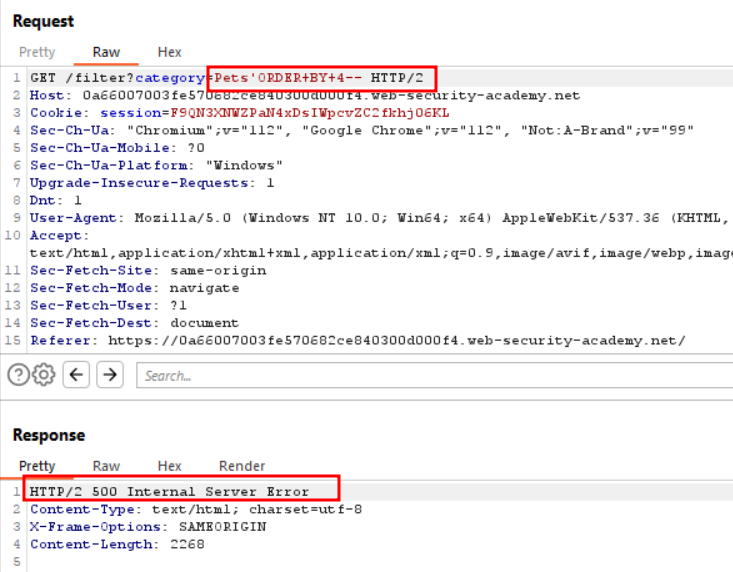Click the Dnt header line
This screenshot has height=572, width=733.
click(56, 200)
